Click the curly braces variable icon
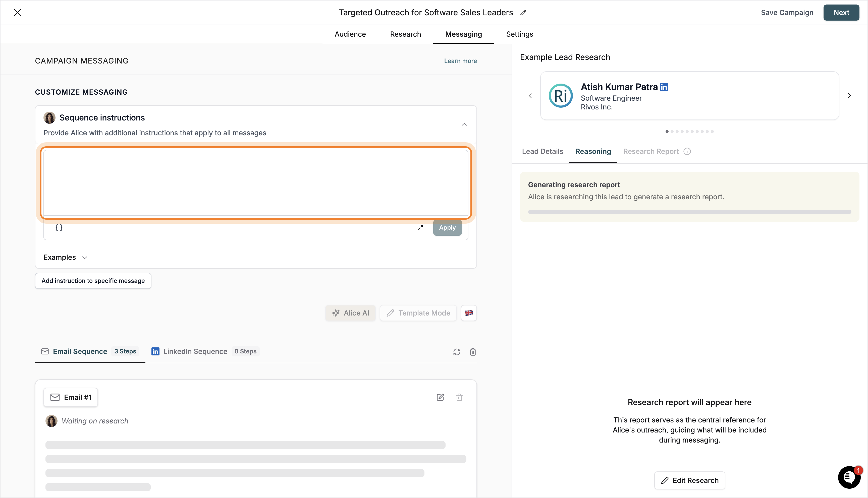 (59, 227)
